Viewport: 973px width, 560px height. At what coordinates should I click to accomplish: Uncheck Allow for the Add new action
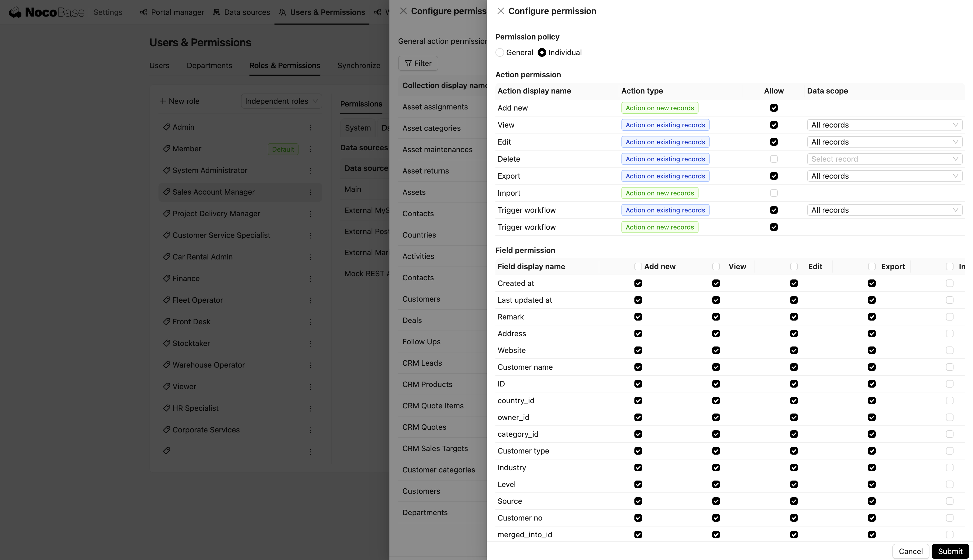(774, 108)
